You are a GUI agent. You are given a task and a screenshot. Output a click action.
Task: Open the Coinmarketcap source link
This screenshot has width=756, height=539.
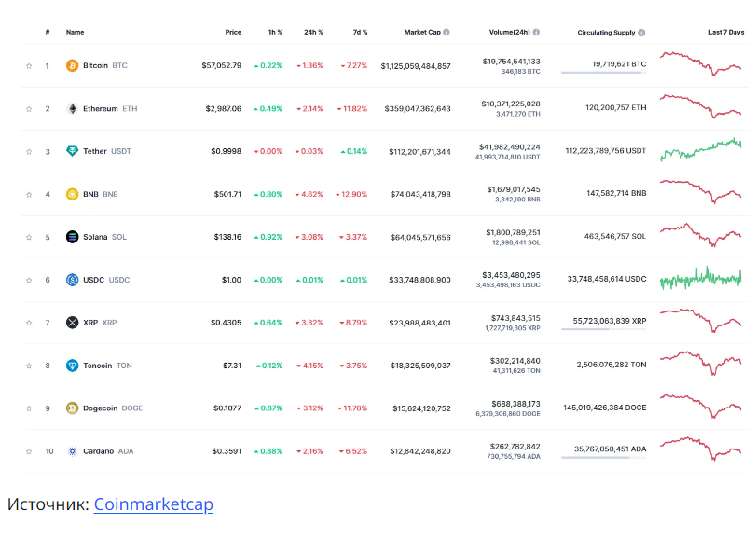pos(153,504)
